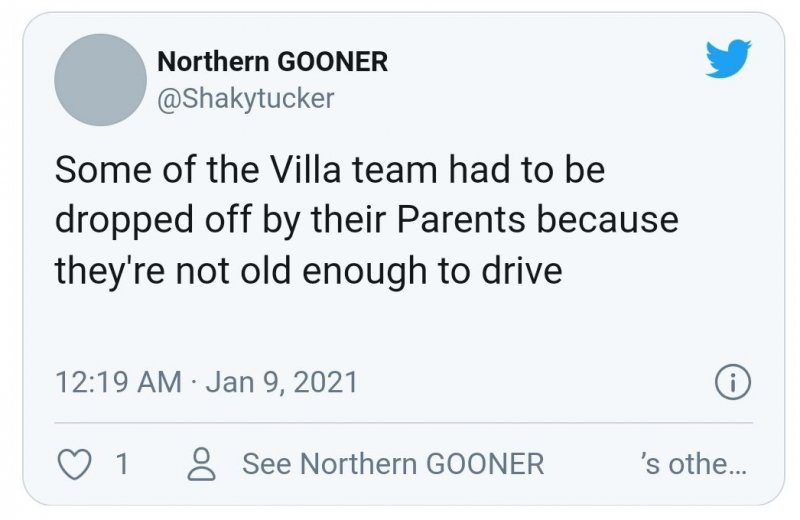Select the "See Northern GOONER" link text
The width and height of the screenshot is (800, 520).
(x=393, y=464)
